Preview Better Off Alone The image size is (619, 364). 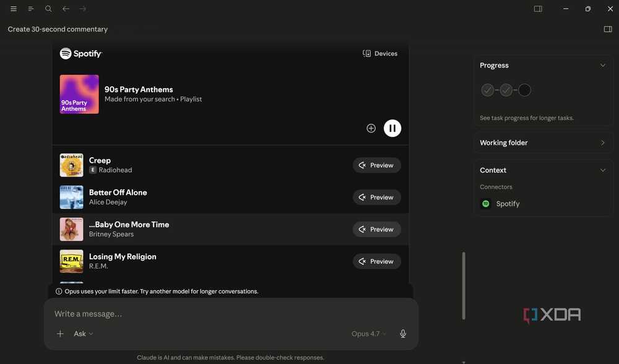[376, 197]
